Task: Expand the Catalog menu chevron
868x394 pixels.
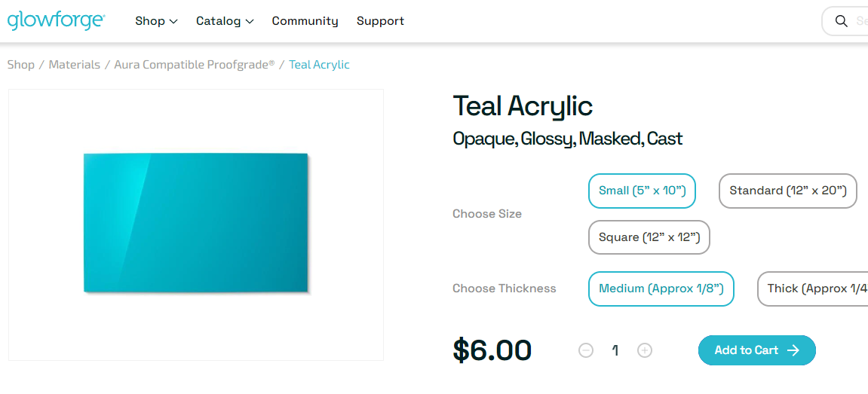Action: tap(249, 22)
